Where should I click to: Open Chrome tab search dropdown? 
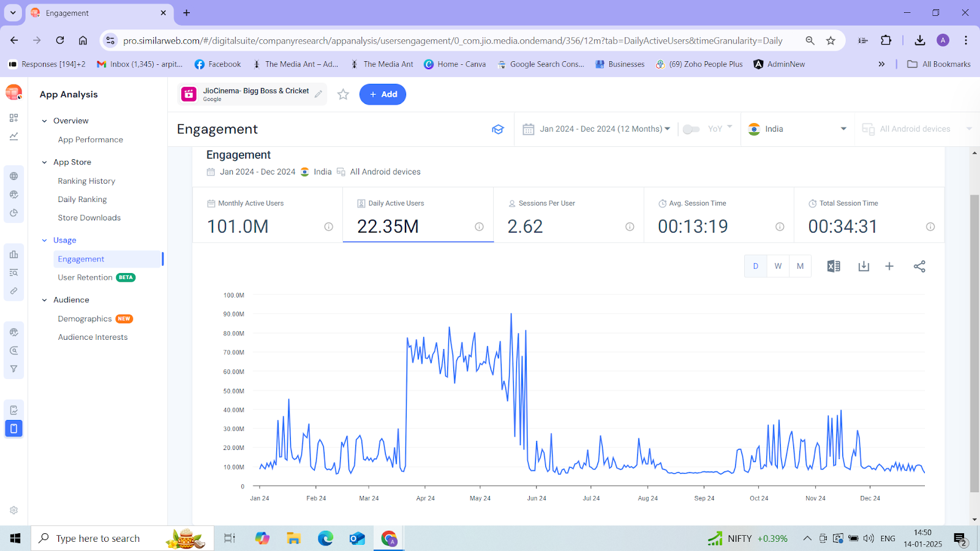coord(13,13)
